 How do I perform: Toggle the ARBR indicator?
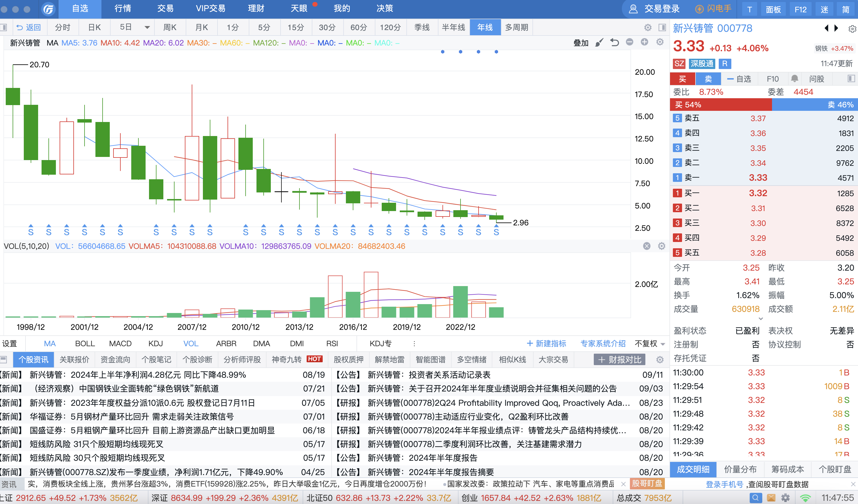coord(226,344)
